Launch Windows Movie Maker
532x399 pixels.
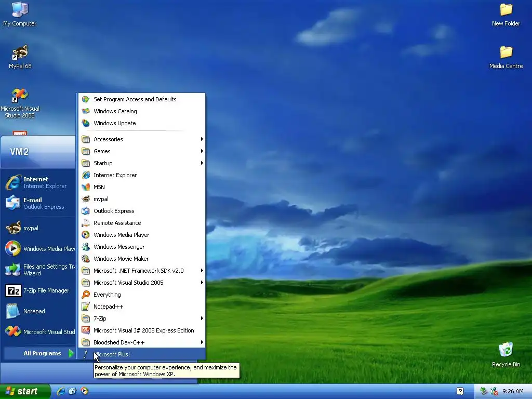coord(142,259)
